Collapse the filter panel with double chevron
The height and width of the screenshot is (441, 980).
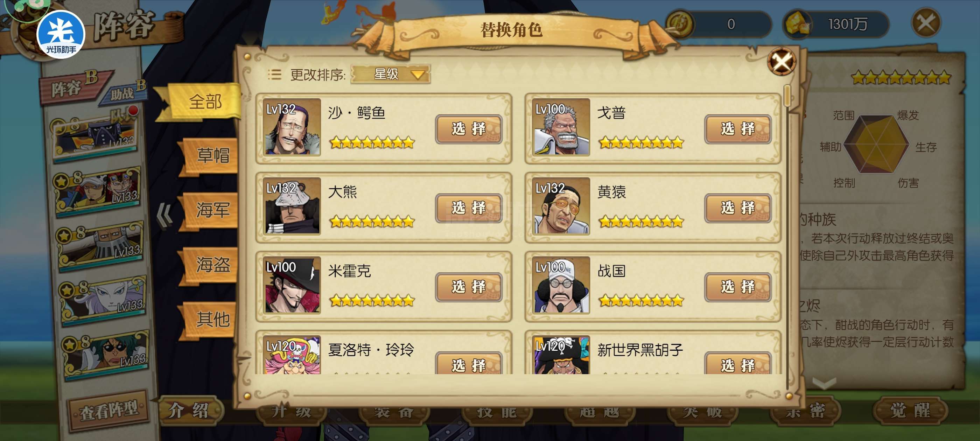pyautogui.click(x=165, y=215)
